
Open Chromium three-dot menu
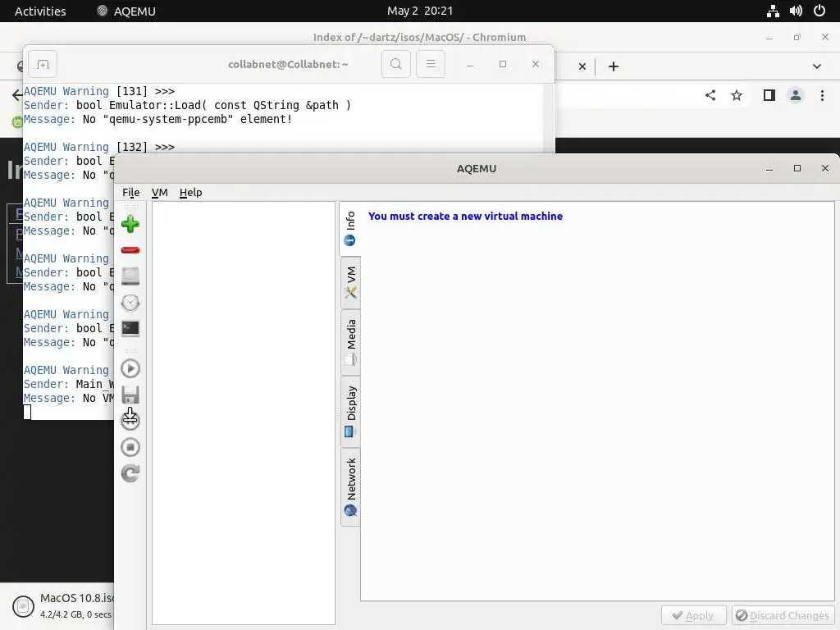point(822,95)
